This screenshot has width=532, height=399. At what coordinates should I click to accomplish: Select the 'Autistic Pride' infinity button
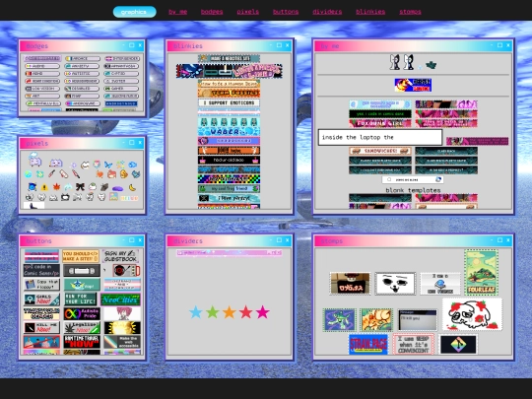82,314
